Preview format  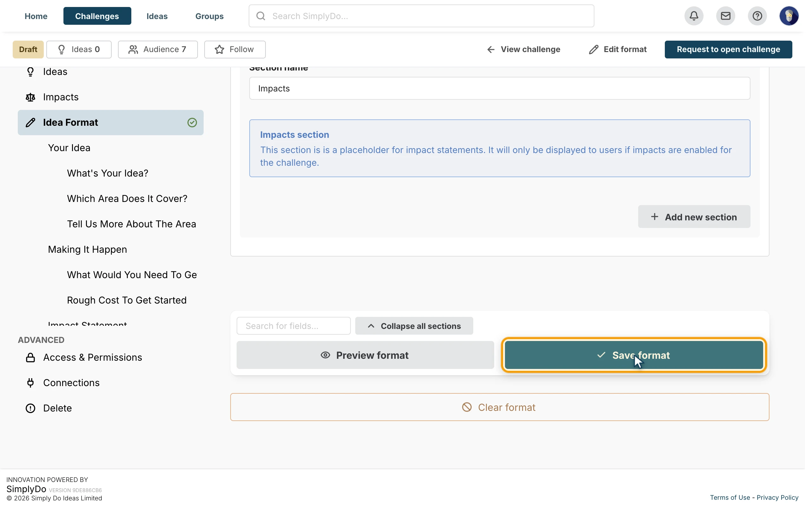(x=365, y=355)
